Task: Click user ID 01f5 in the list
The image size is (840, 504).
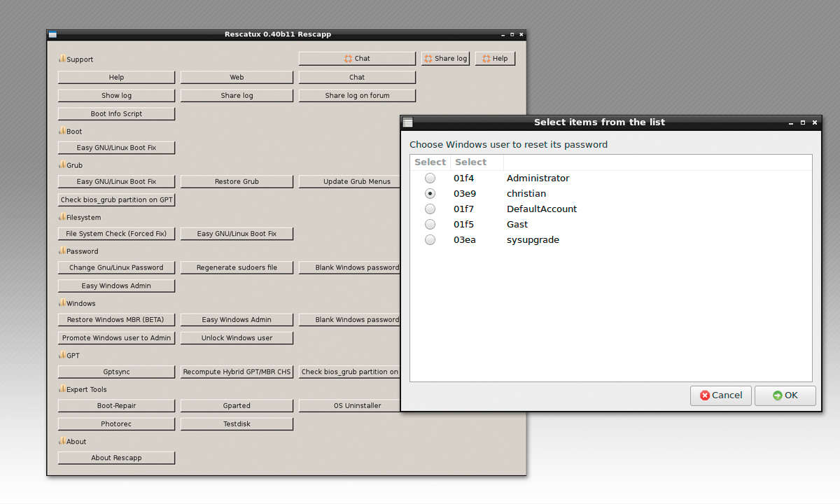Action: [463, 225]
